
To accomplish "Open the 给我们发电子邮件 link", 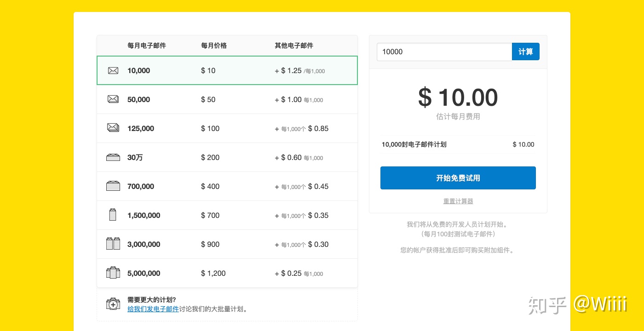I will (x=153, y=309).
